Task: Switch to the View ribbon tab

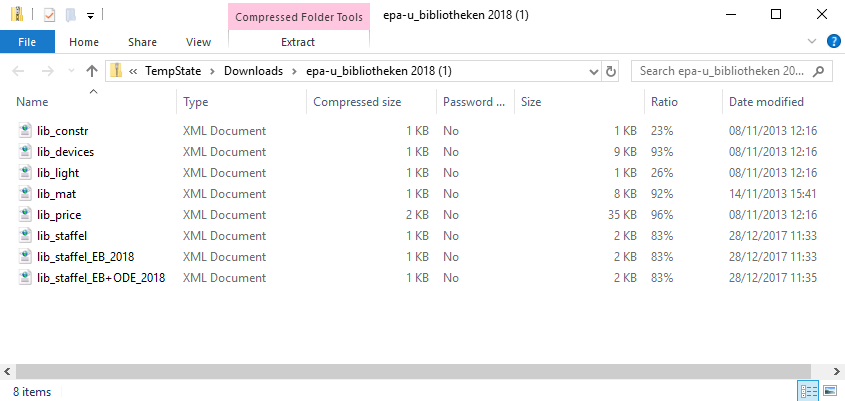Action: (x=198, y=42)
